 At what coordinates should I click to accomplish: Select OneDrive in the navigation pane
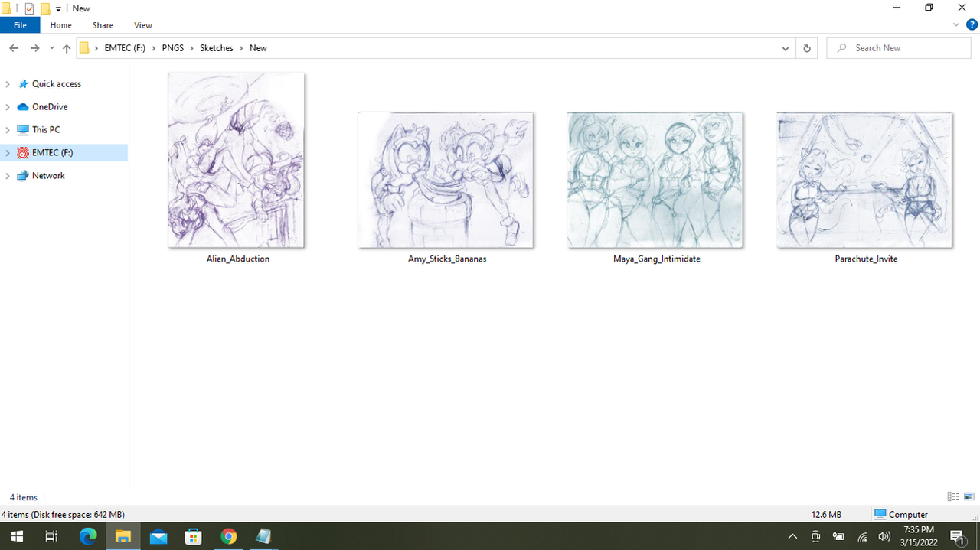coord(50,107)
